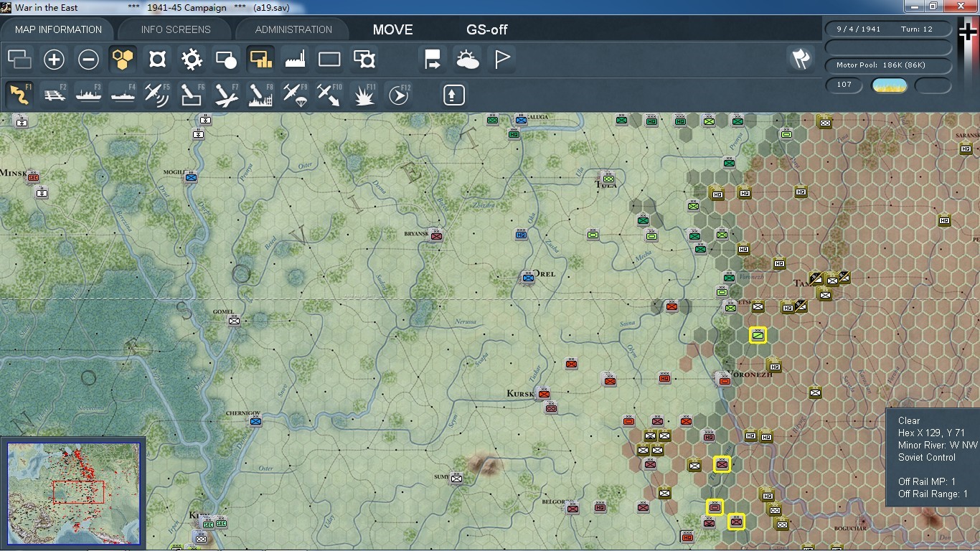Zoom in the map with plus icon

point(54,60)
